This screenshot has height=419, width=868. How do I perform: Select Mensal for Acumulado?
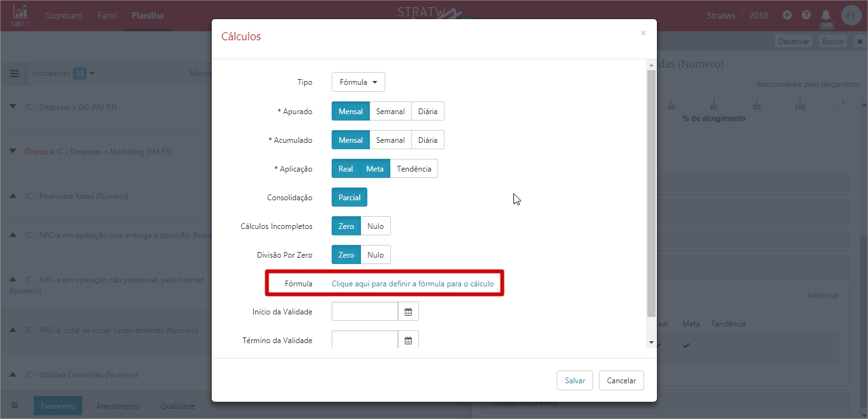[351, 140]
